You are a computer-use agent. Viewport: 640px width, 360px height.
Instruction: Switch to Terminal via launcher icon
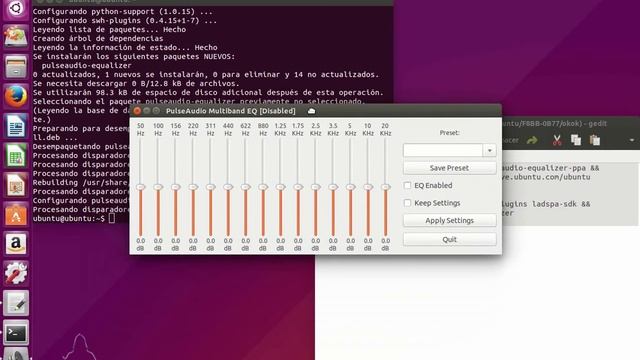click(x=16, y=333)
